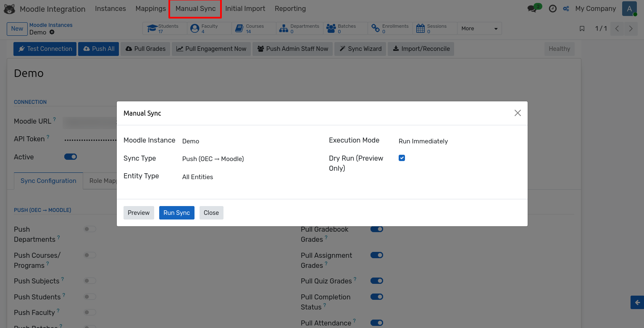Image resolution: width=644 pixels, height=328 pixels.
Task: Click the Moodle Integration raccoon app icon
Action: tap(9, 8)
